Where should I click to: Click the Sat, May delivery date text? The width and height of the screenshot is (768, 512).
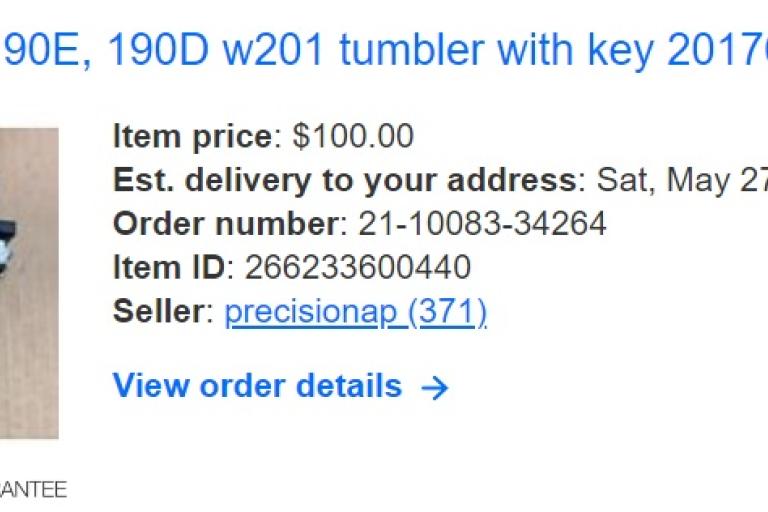click(x=682, y=180)
